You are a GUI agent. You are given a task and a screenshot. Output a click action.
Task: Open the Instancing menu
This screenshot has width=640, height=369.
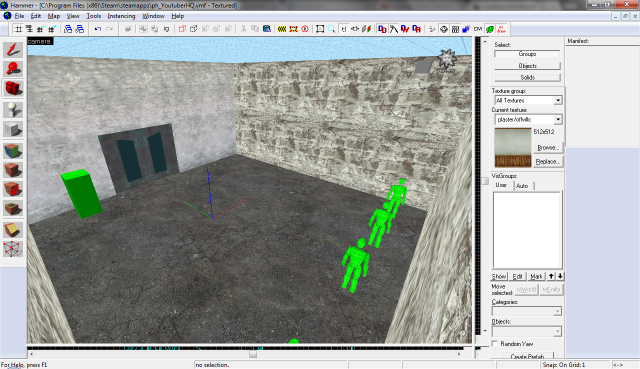121,16
